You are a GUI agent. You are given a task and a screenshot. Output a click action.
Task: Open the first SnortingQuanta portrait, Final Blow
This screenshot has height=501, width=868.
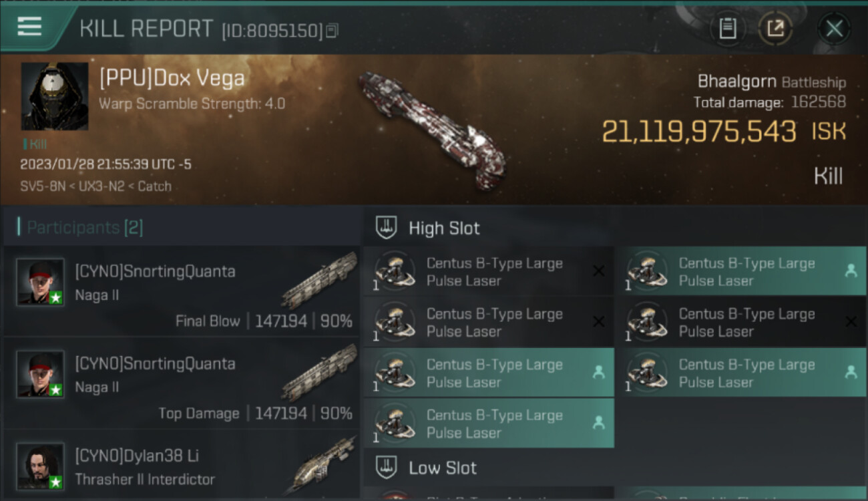tap(41, 282)
